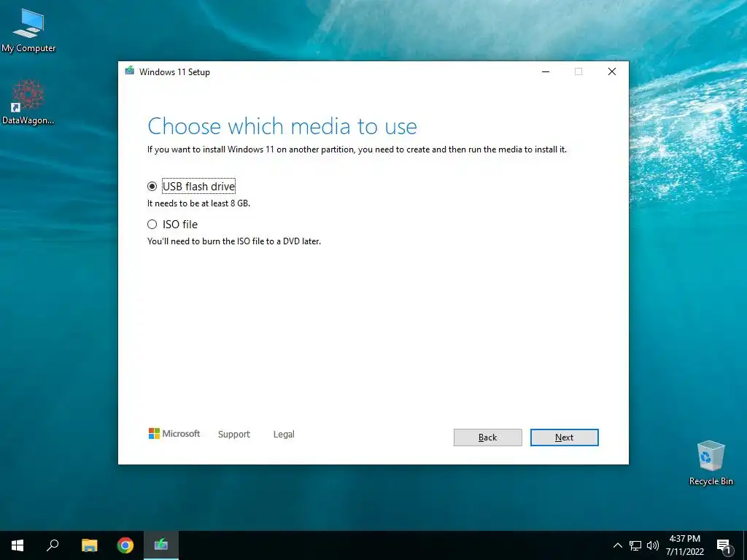Click the 'Choose which media to use' heading
The width and height of the screenshot is (747, 560).
[282, 126]
